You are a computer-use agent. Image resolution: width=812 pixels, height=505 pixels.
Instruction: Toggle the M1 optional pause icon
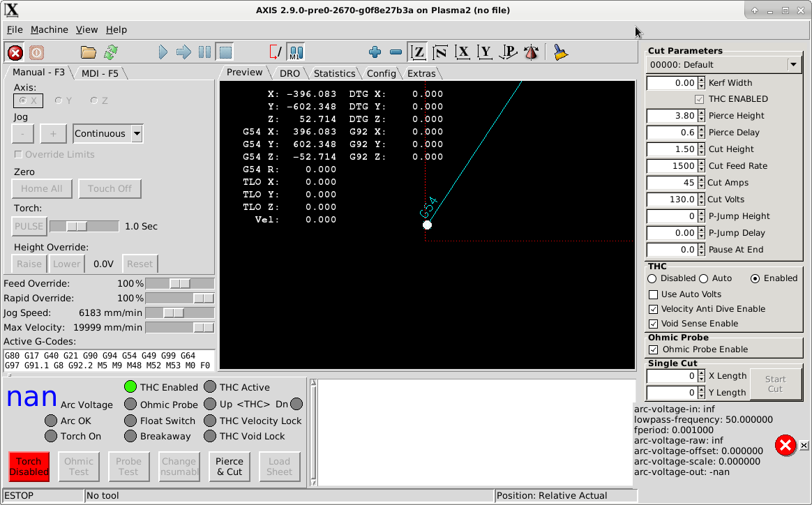coord(296,52)
